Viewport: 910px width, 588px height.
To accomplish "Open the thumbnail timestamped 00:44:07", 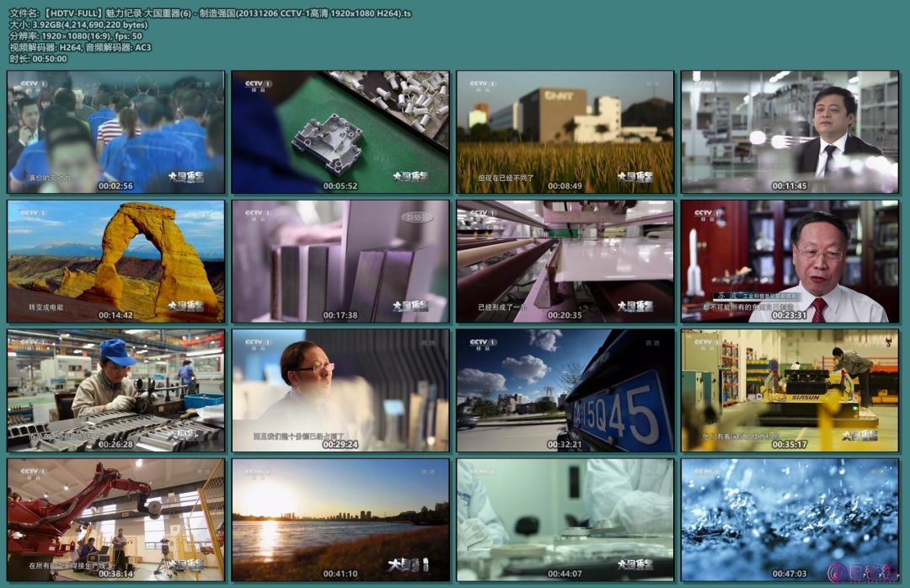I will point(565,520).
